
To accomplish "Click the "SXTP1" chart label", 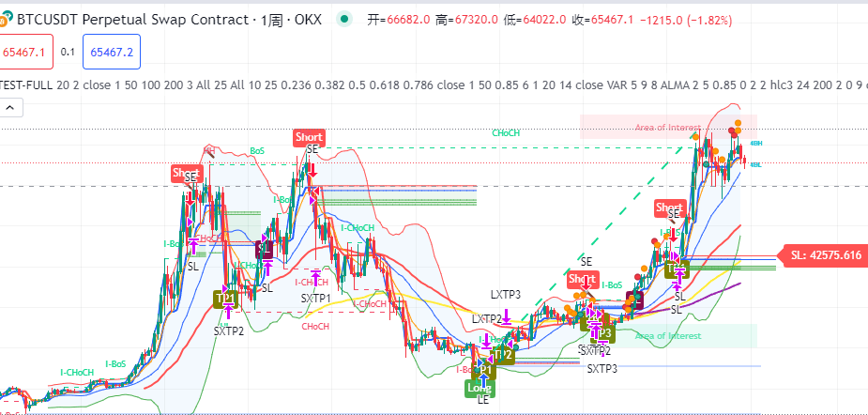I will coord(316,298).
